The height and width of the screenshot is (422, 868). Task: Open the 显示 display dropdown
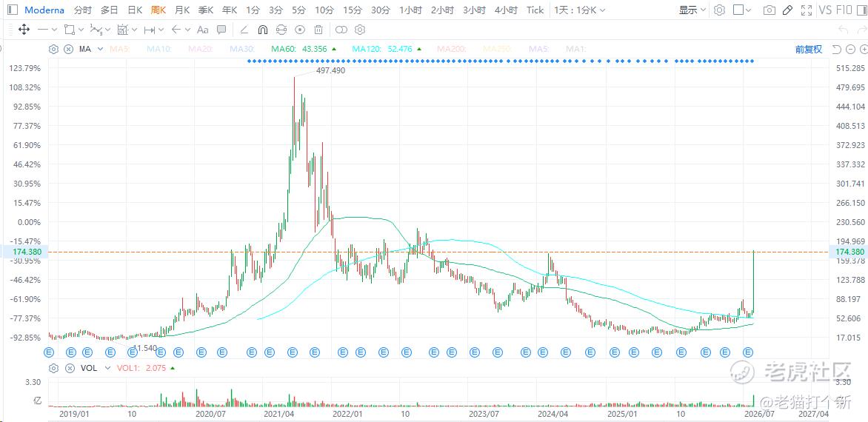pos(692,10)
